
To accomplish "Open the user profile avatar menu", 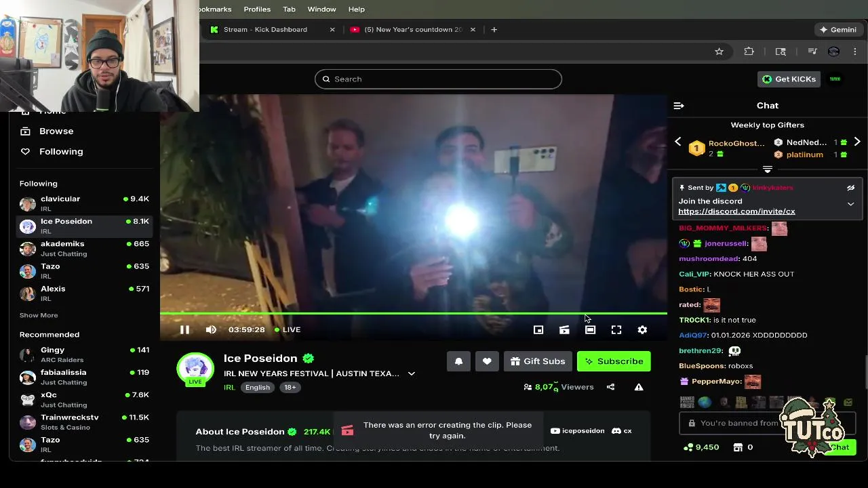I will 835,79.
